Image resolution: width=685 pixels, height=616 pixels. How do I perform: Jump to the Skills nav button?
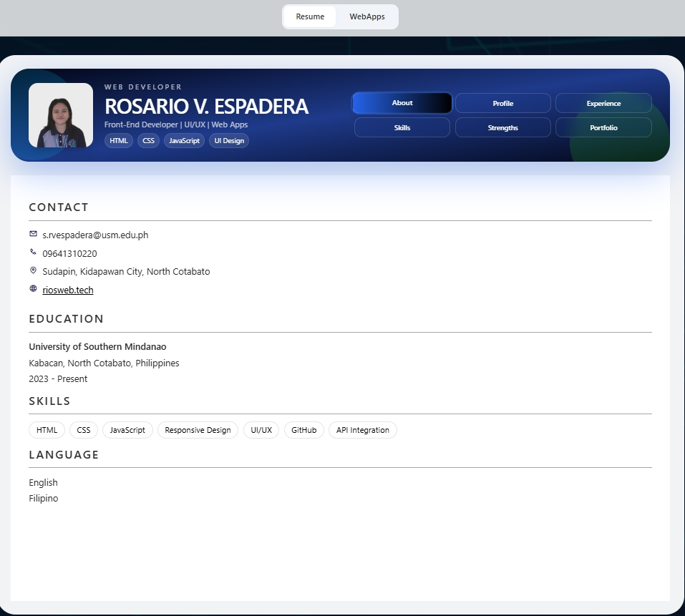(x=402, y=127)
